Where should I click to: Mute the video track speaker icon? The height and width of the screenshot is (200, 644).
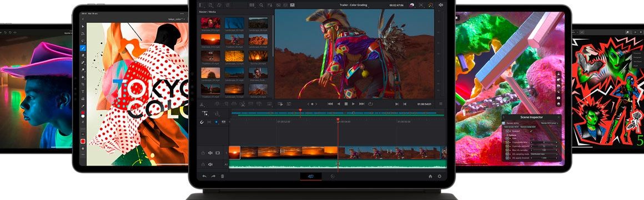point(210,153)
